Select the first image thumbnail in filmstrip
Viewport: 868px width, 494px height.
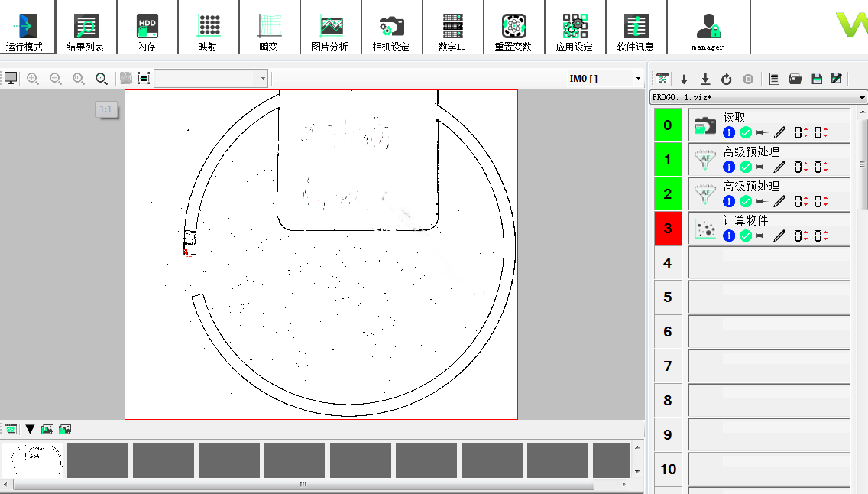34,460
